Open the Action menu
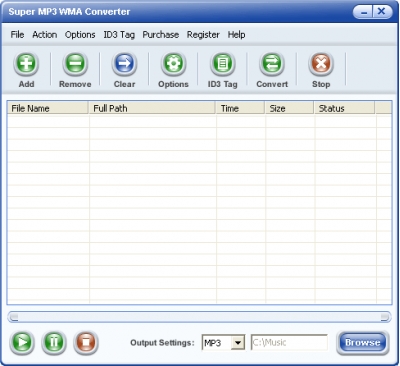 point(45,35)
